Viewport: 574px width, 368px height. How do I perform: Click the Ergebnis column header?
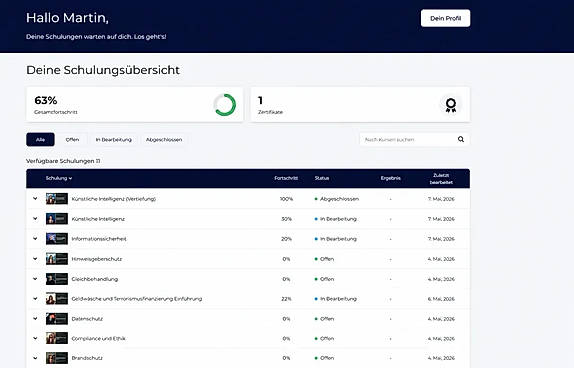coord(391,178)
